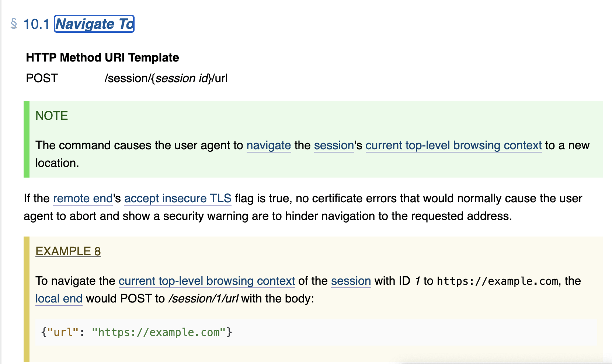Click the /session/{session id}/url URI template
This screenshot has width=612, height=364.
click(x=166, y=78)
